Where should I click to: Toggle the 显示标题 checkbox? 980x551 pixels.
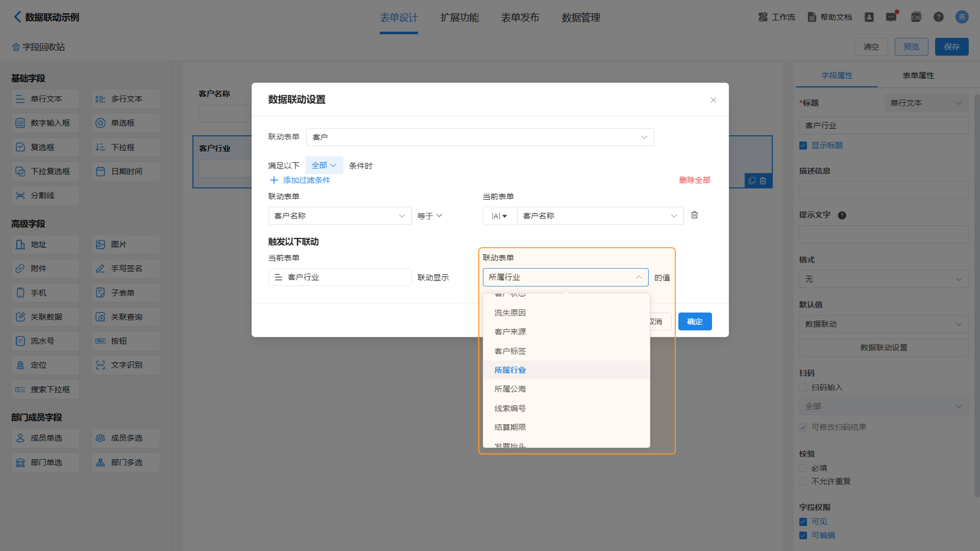[x=803, y=146]
